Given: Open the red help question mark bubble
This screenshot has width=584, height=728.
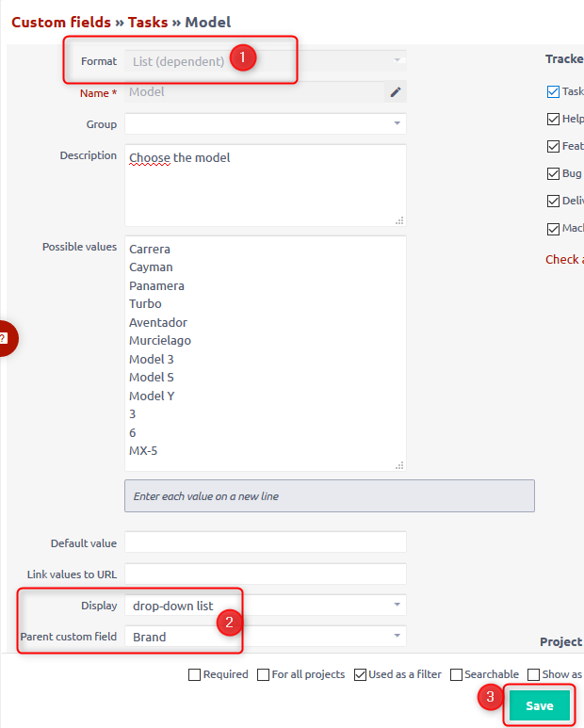Looking at the screenshot, I should (5, 339).
